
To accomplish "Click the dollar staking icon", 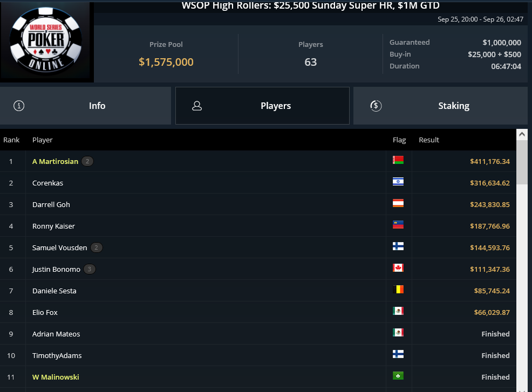I will [376, 106].
